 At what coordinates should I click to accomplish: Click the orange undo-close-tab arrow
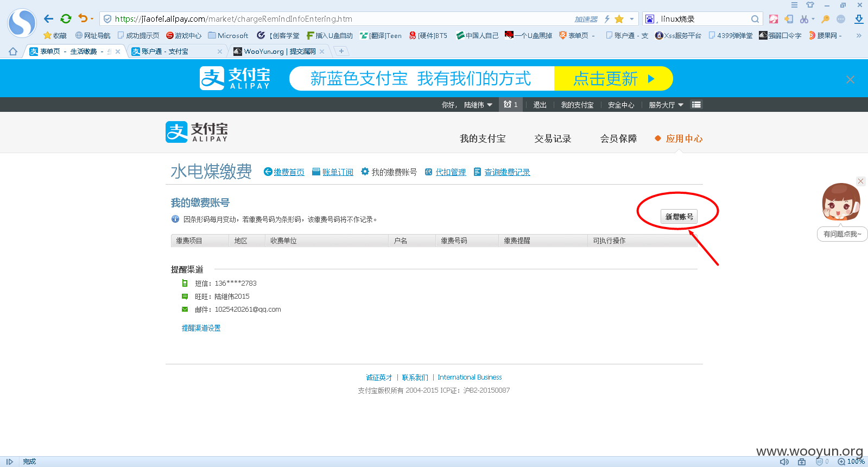(83, 18)
